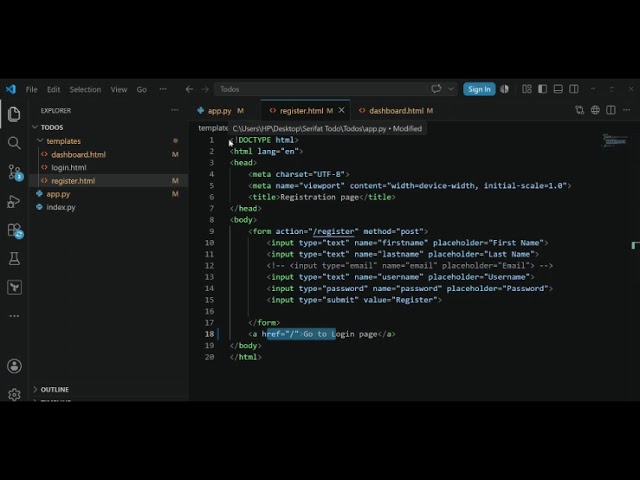Collapse the templates folder
Screen dimensions: 640x480
[x=40, y=141]
